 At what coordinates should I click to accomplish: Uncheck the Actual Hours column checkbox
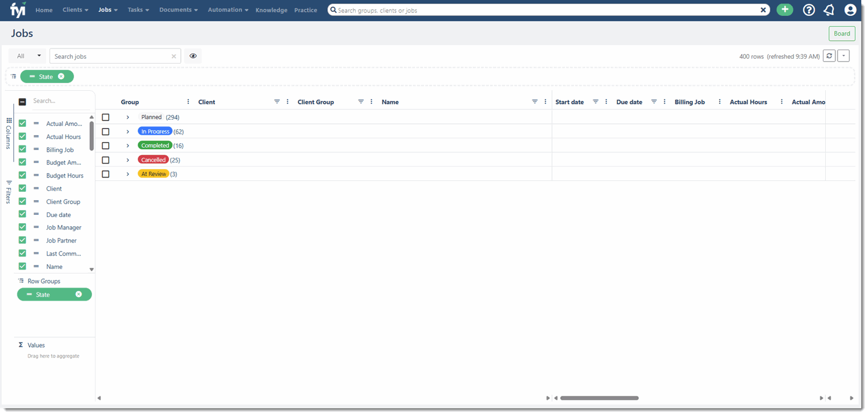pyautogui.click(x=23, y=136)
